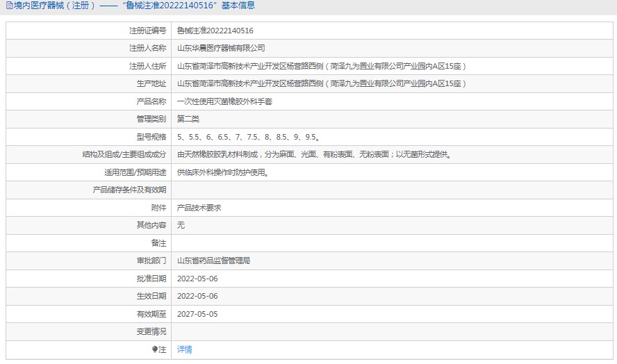The image size is (617, 364).
Task: Click the 附件 label
Action: tap(158, 208)
